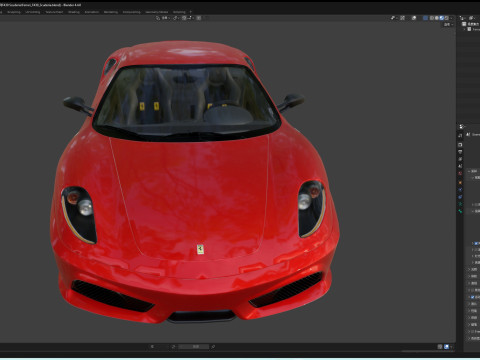Open the Tool properties tab
Image resolution: width=480 pixels, height=360 pixels.
point(460,135)
